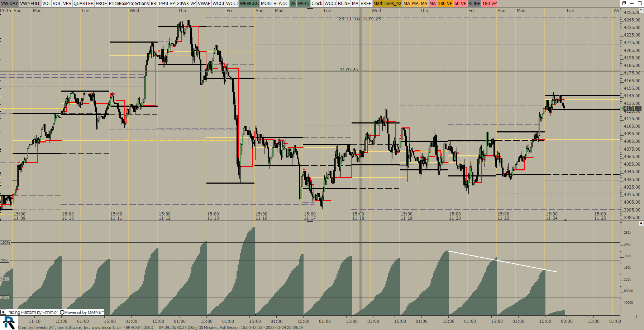Select the MathLines_42 button
644x330 pixels.
point(387,3)
